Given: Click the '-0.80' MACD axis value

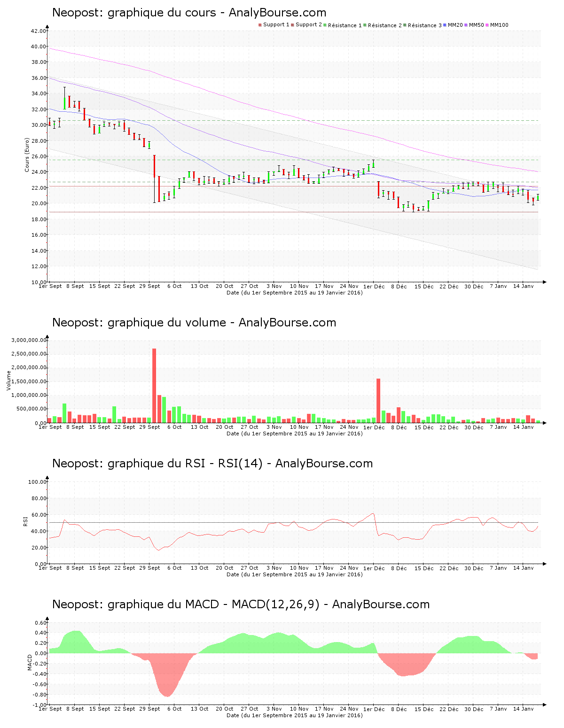Looking at the screenshot, I should 40,695.
